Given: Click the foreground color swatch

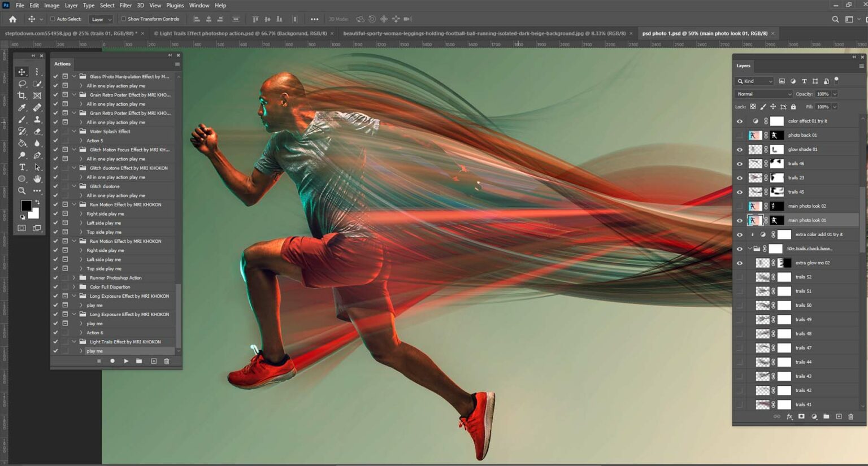Looking at the screenshot, I should click(26, 206).
